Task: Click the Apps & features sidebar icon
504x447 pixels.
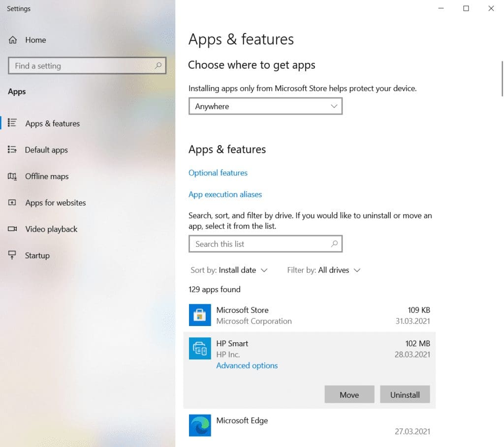Action: tap(12, 123)
